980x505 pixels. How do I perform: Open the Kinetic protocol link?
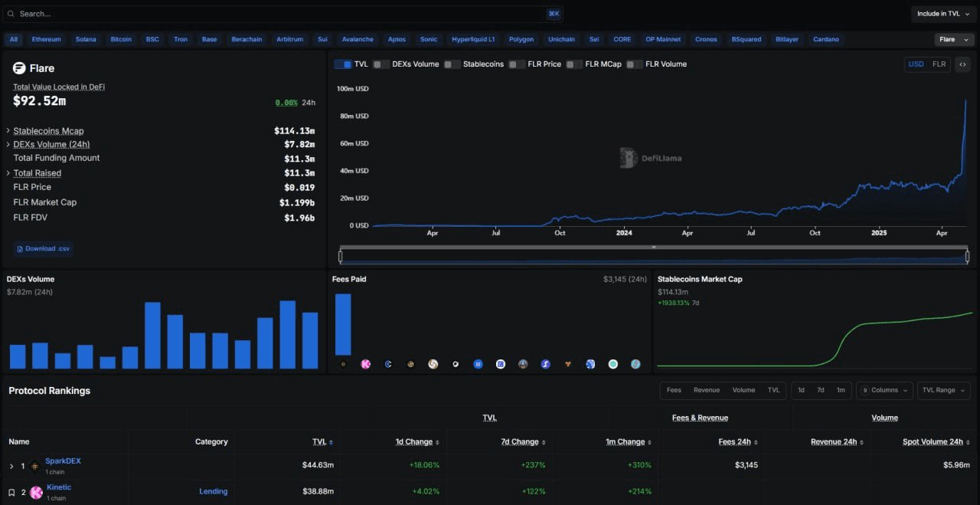59,487
